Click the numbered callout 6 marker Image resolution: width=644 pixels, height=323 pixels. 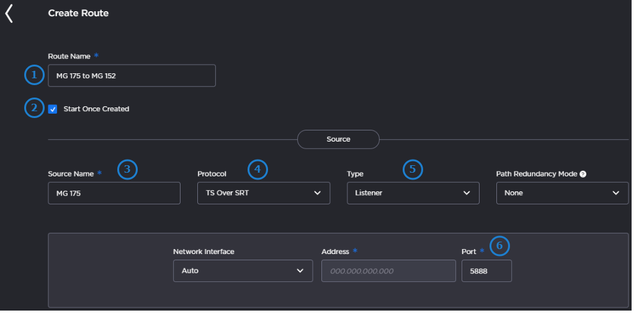(499, 247)
